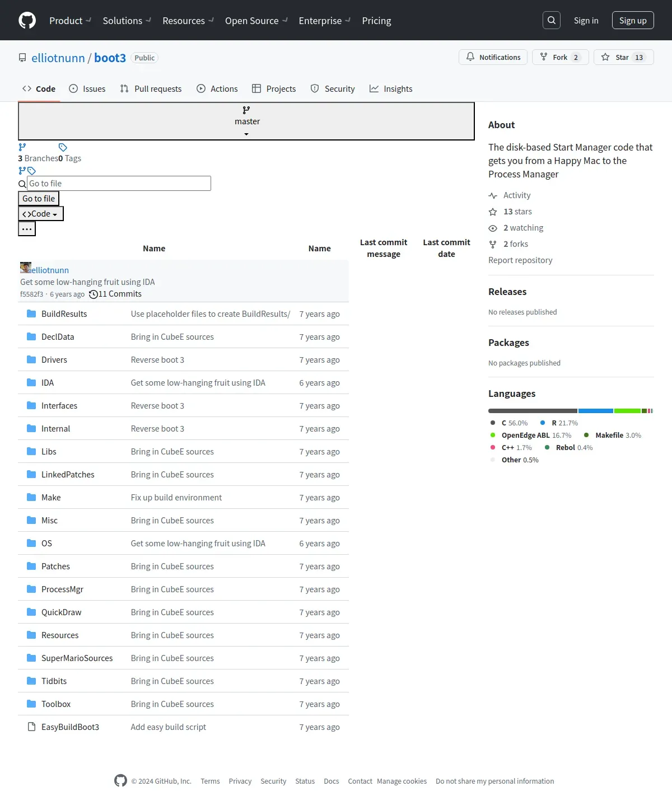This screenshot has height=810, width=672.
Task: Click the Go to file search field
Action: [x=119, y=183]
